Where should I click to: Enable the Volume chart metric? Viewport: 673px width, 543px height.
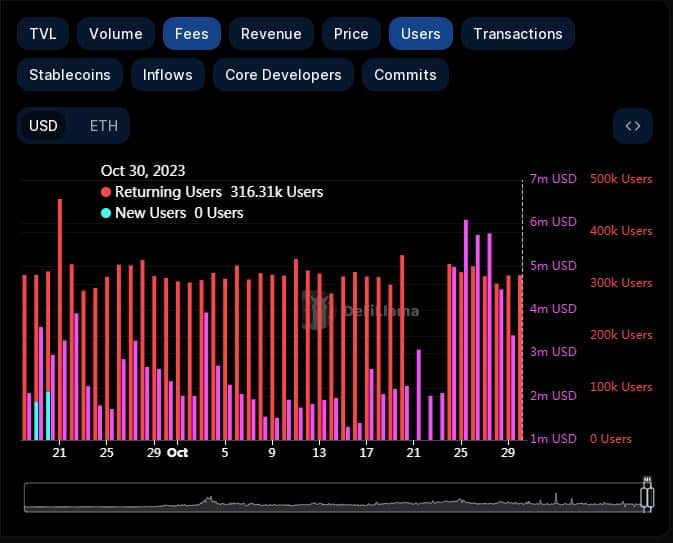(115, 34)
